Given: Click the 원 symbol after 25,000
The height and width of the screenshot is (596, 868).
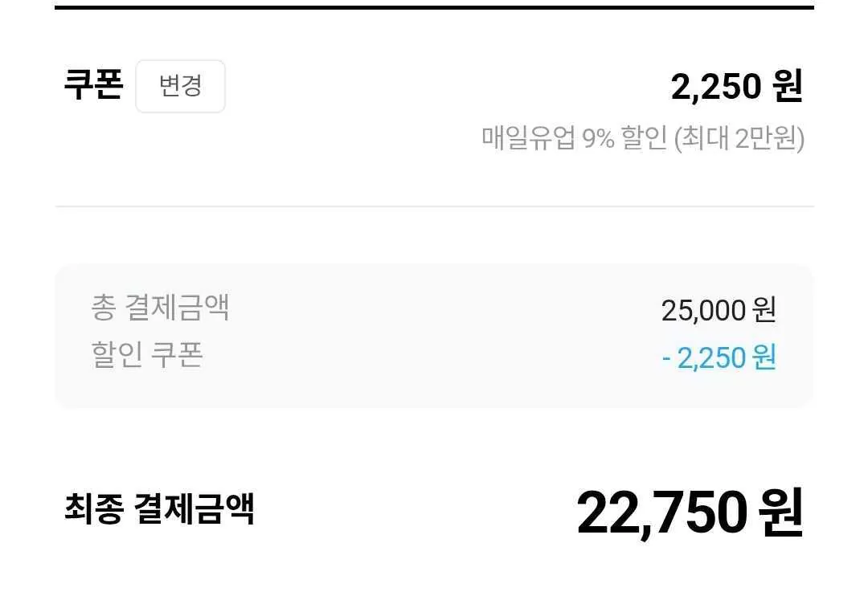Looking at the screenshot, I should click(x=764, y=310).
